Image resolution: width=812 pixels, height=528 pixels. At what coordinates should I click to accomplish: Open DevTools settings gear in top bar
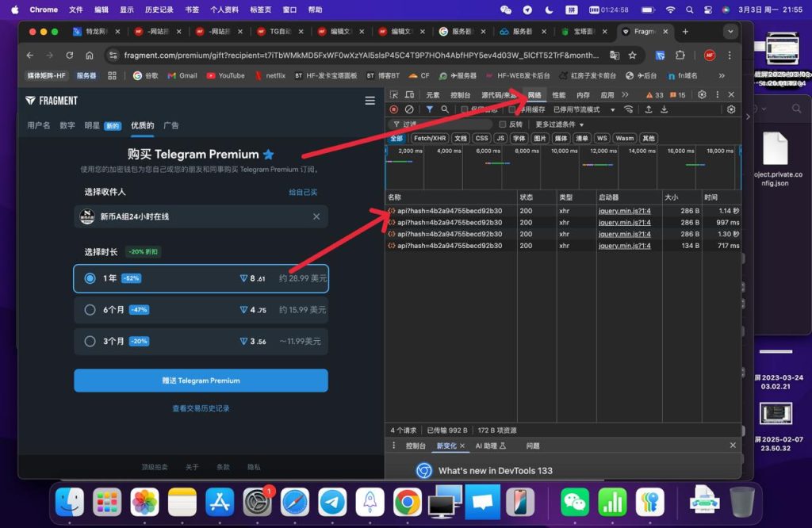click(x=702, y=95)
